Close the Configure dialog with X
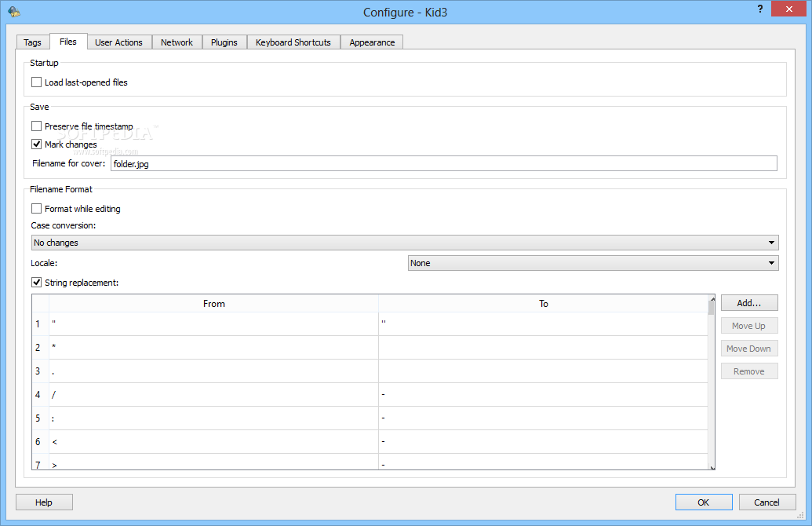812x526 pixels. click(788, 9)
